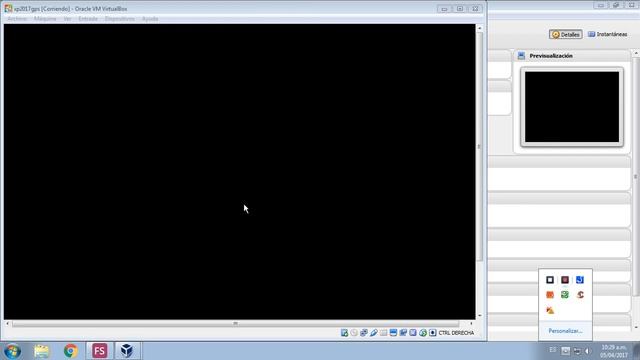Screen dimensions: 640x360
Task: Click the hard disk activity status icon
Action: (x=344, y=333)
